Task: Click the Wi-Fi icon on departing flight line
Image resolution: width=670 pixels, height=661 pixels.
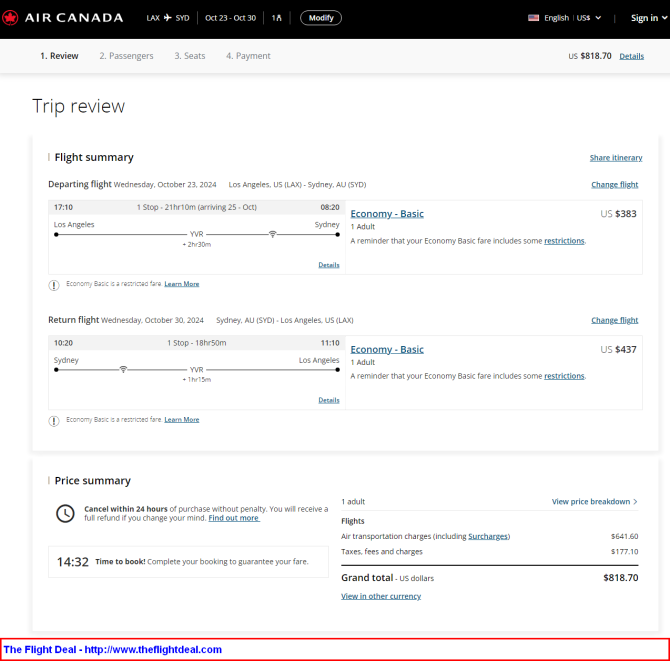Action: coord(273,234)
